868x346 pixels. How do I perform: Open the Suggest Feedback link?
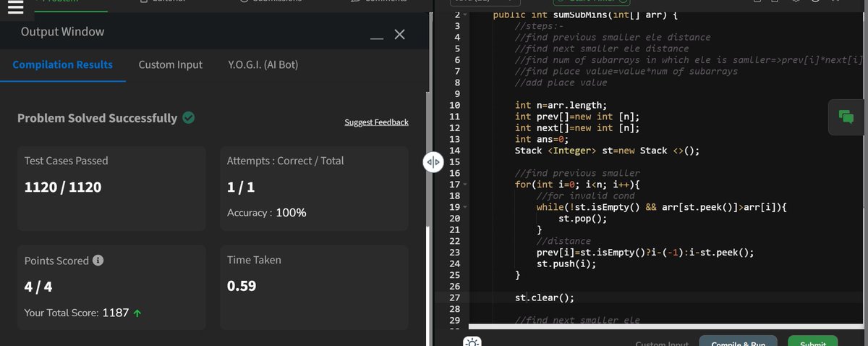(x=376, y=122)
